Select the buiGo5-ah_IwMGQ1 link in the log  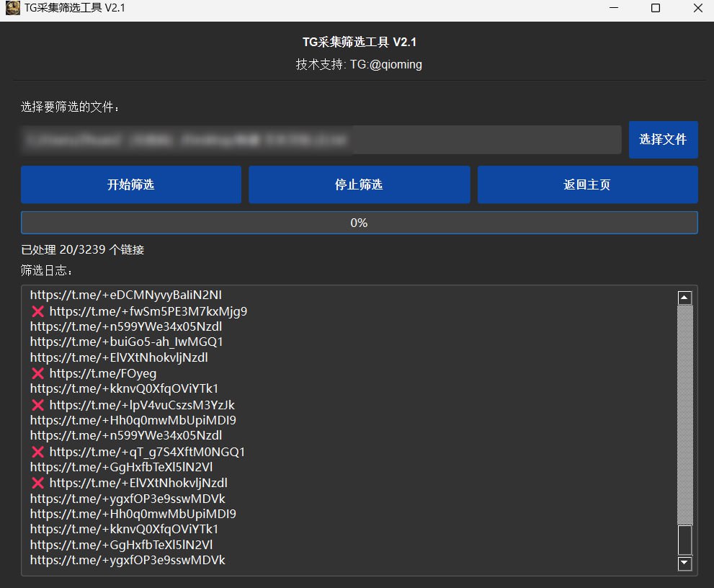[x=126, y=342]
